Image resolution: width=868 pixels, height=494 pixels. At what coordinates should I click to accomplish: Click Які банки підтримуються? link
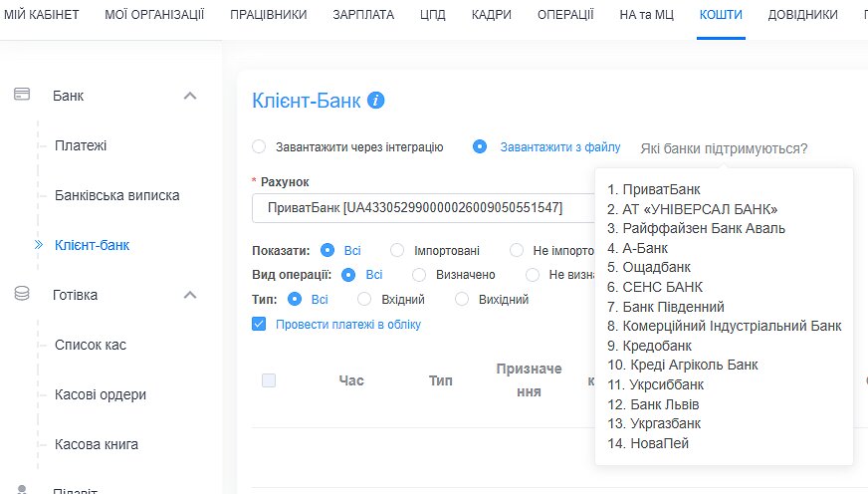[x=724, y=148]
